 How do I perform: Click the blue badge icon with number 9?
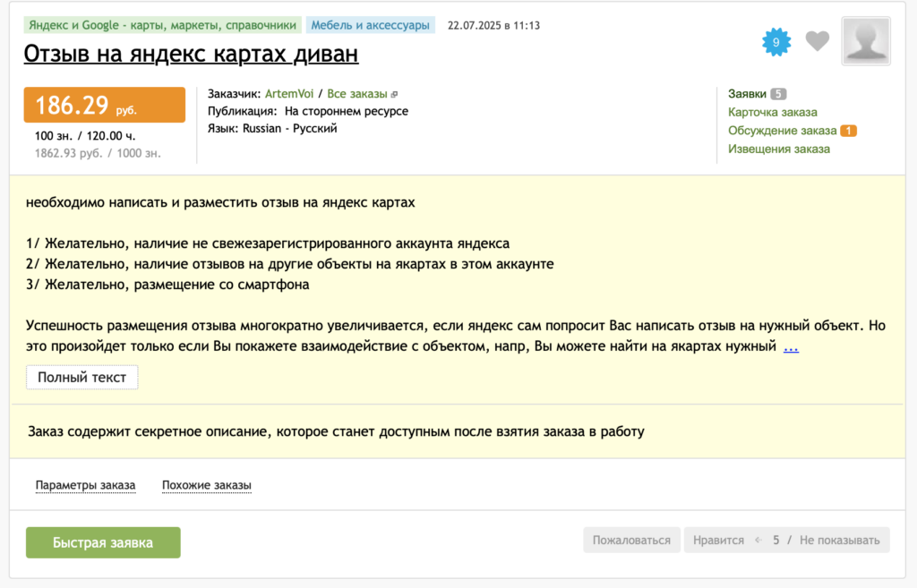click(776, 42)
